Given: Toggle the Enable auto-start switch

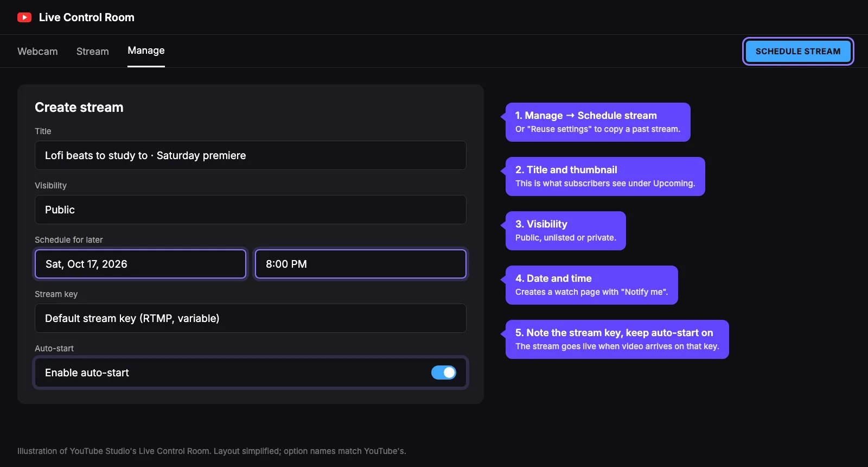Looking at the screenshot, I should coord(443,373).
